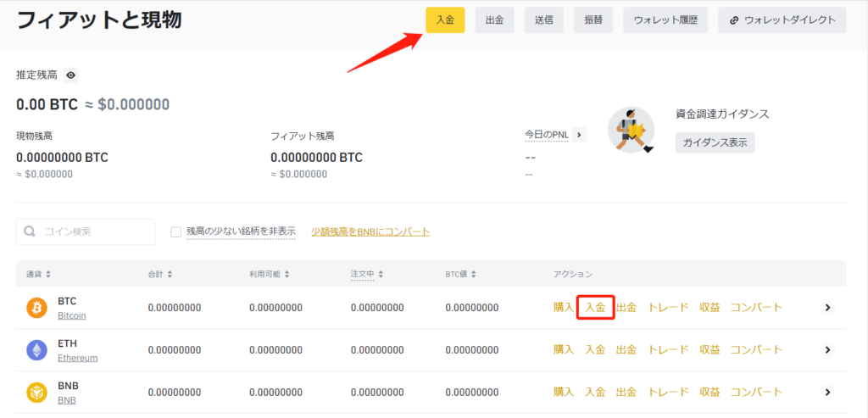Sort by BTC値 column header

[460, 274]
